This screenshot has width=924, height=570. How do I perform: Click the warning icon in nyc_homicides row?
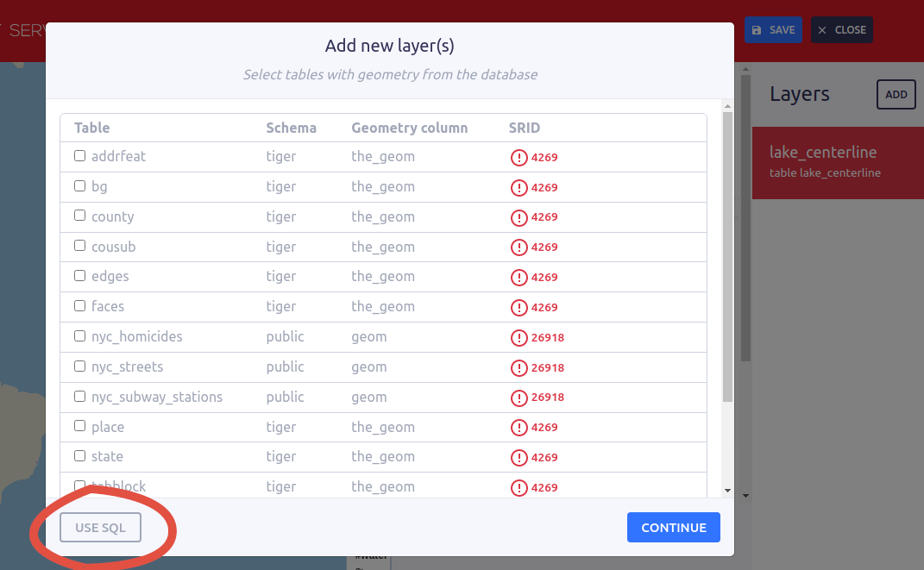[519, 337]
